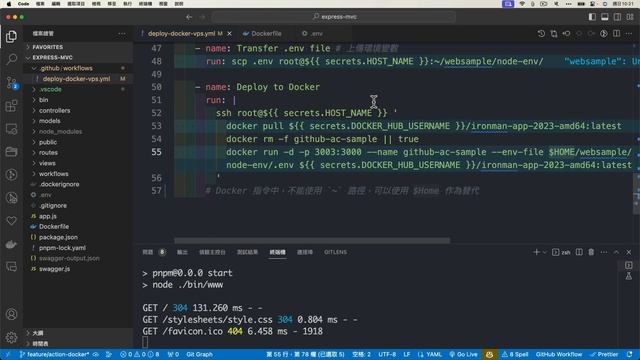Open the Remote Explorer view
This screenshot has width=640, height=360.
click(11, 129)
